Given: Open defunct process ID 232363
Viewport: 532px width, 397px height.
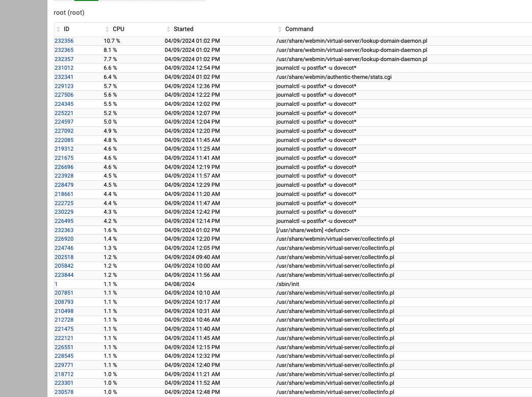Looking at the screenshot, I should pyautogui.click(x=64, y=230).
